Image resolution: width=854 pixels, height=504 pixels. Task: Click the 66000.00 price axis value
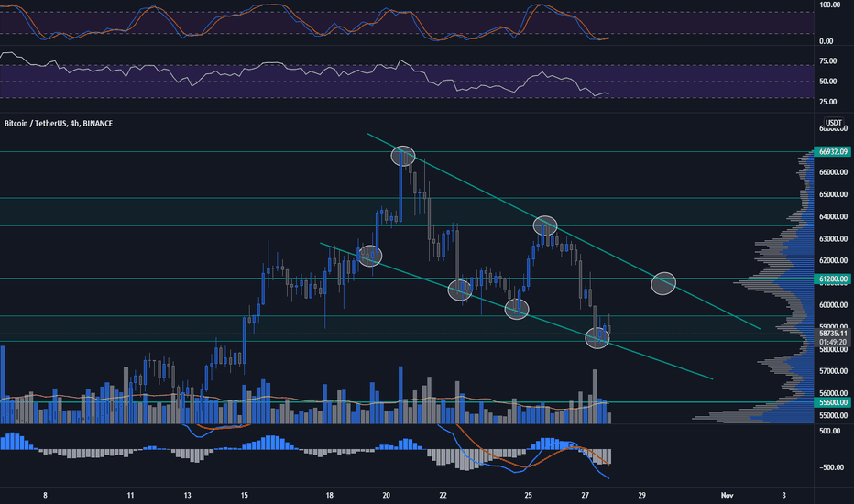pyautogui.click(x=833, y=172)
